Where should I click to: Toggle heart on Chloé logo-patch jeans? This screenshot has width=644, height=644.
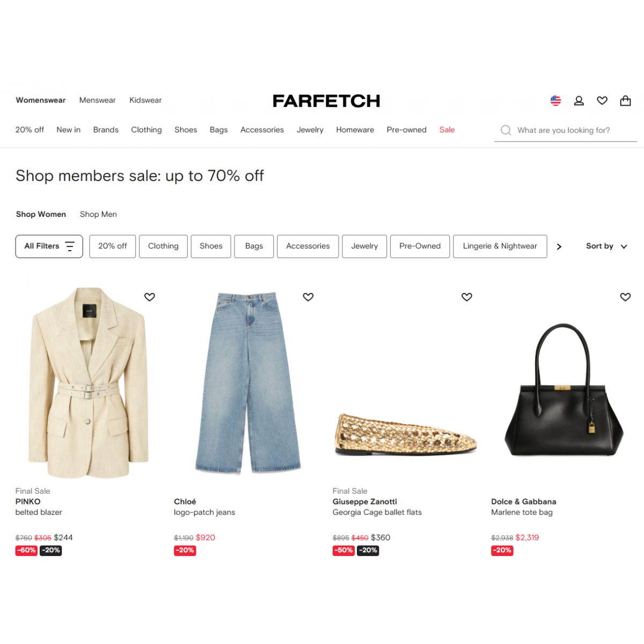[308, 297]
